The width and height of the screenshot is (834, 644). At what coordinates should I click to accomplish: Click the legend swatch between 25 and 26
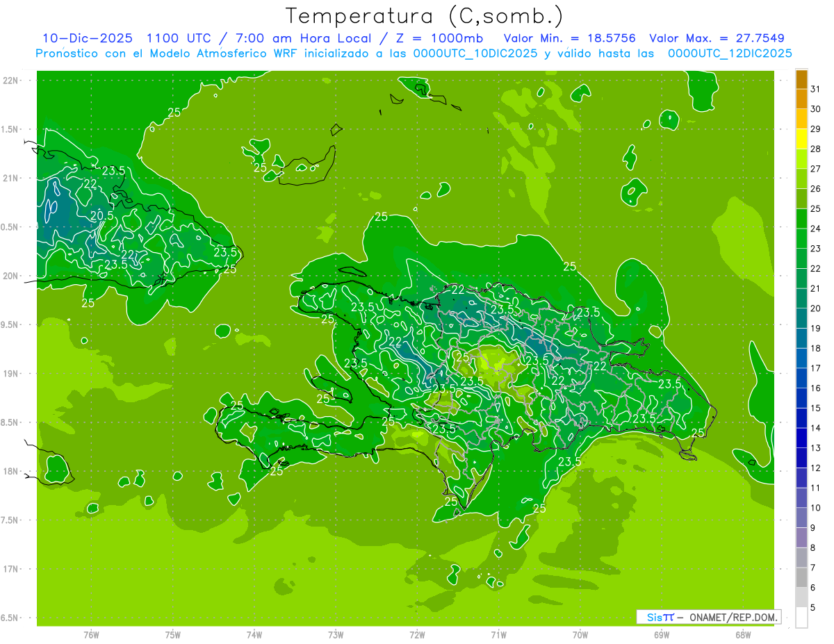click(801, 199)
